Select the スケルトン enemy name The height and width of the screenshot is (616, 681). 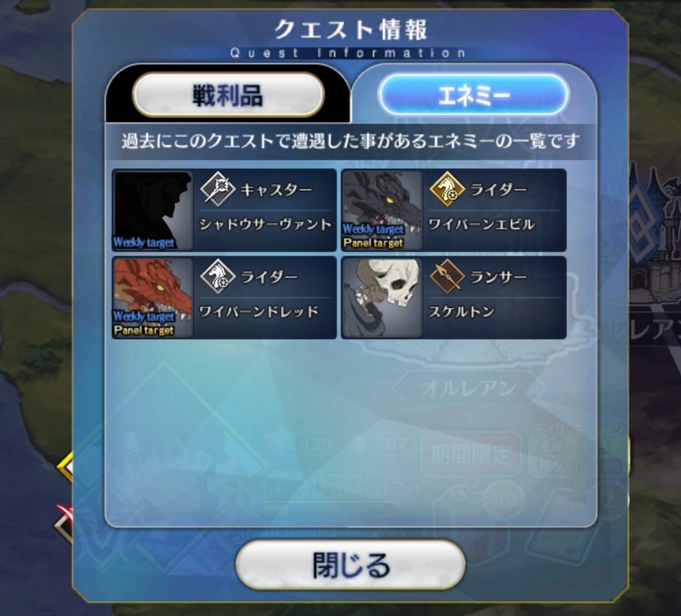click(x=462, y=312)
